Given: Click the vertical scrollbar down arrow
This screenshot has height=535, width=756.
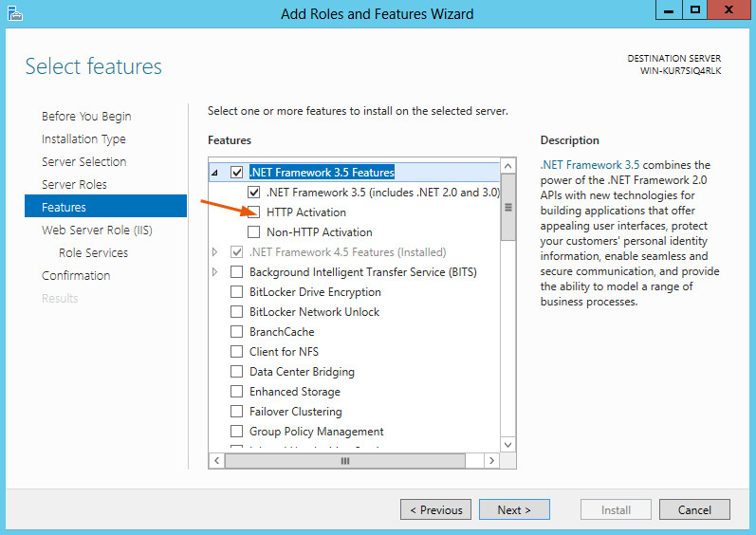Looking at the screenshot, I should (507, 444).
